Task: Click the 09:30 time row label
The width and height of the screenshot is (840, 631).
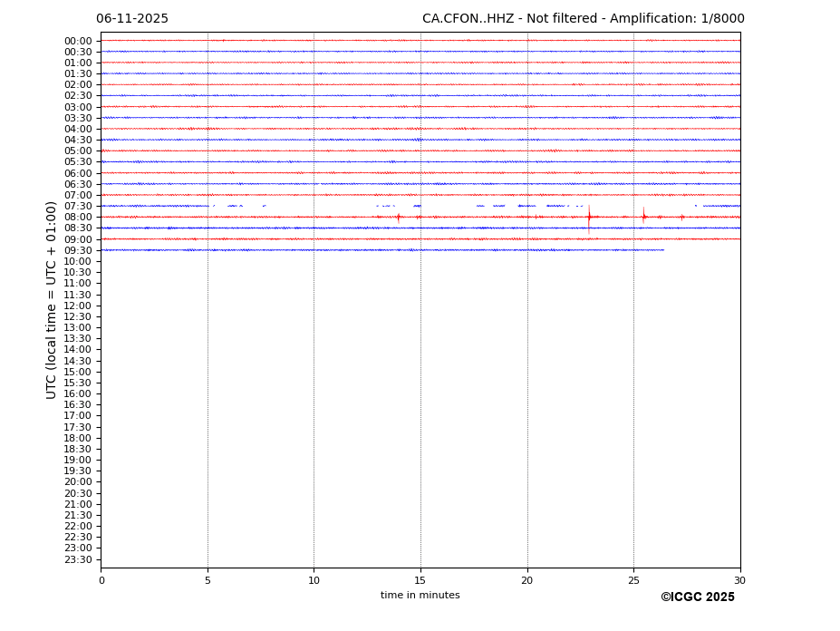Action: click(77, 250)
